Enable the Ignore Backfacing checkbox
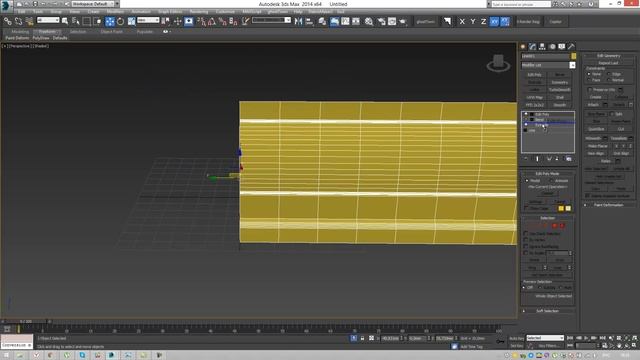This screenshot has height=360, width=640. coord(526,247)
